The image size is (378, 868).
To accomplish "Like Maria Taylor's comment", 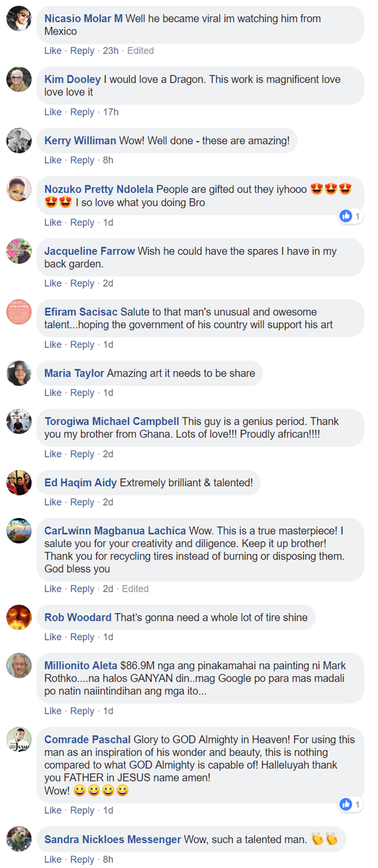I will [52, 393].
